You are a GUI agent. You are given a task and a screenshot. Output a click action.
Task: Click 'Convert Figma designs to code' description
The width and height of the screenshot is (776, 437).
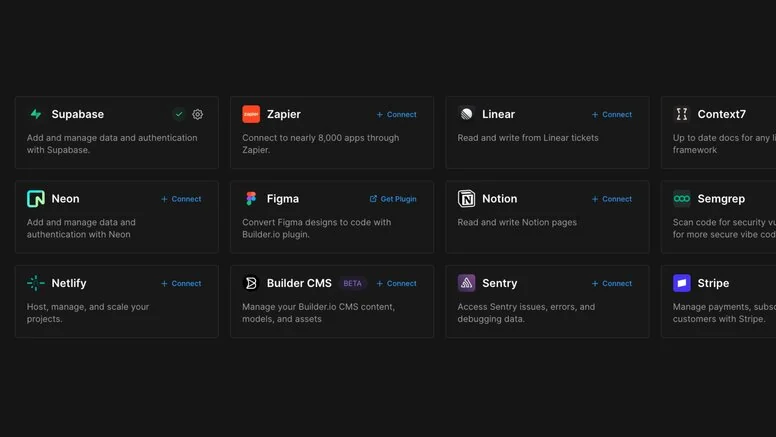[317, 228]
